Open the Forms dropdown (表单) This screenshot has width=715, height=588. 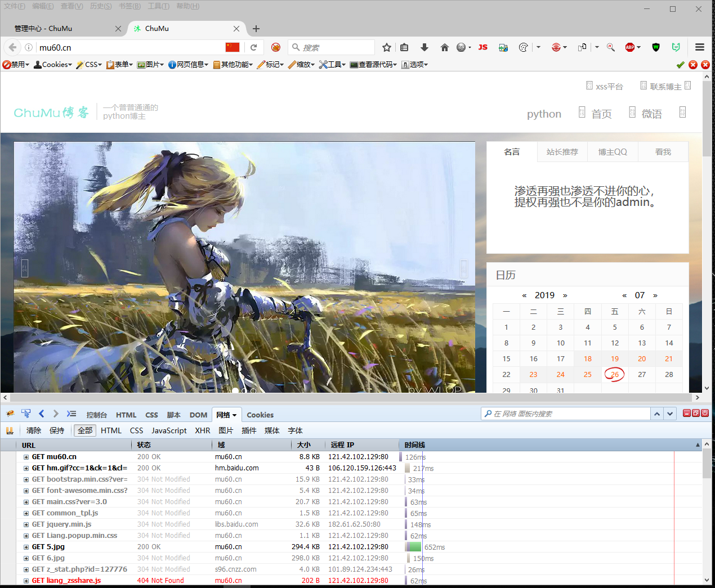[x=120, y=65]
